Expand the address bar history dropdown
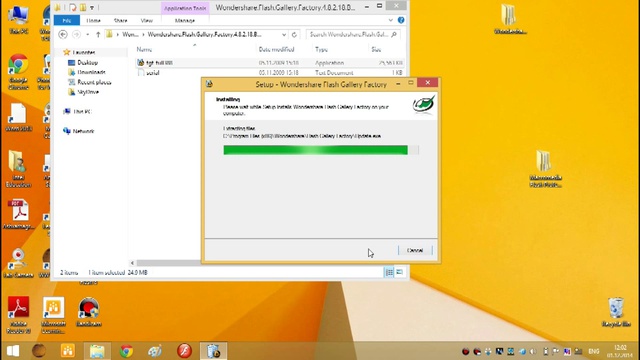 point(284,35)
